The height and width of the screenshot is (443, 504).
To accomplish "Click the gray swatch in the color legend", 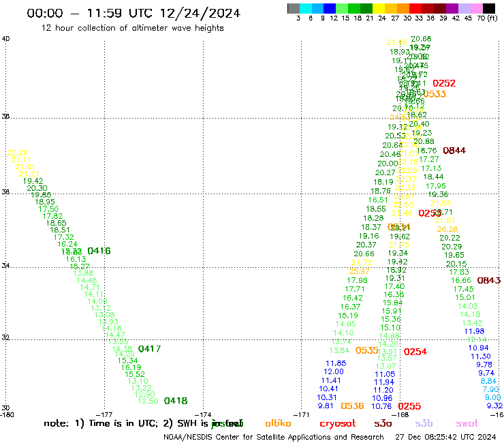I will (x=294, y=8).
